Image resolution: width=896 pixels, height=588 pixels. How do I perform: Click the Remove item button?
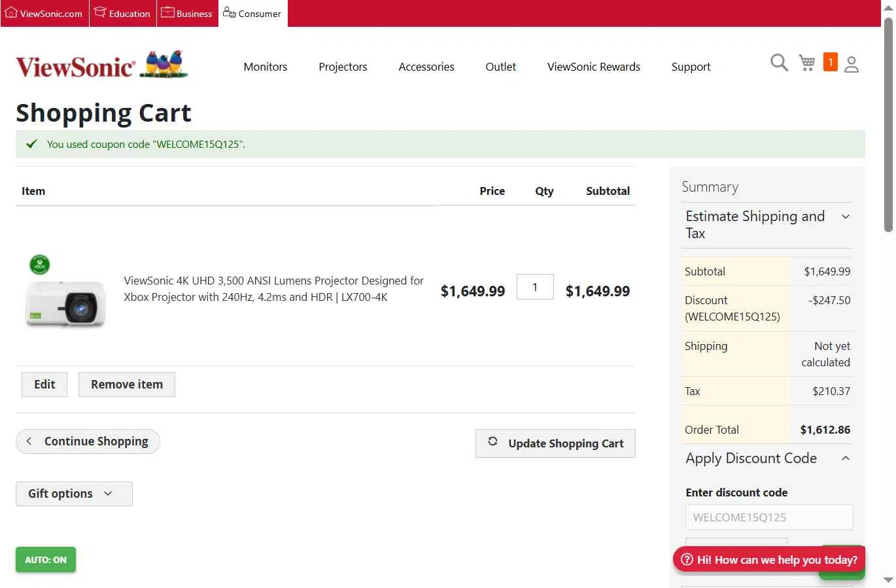(127, 385)
